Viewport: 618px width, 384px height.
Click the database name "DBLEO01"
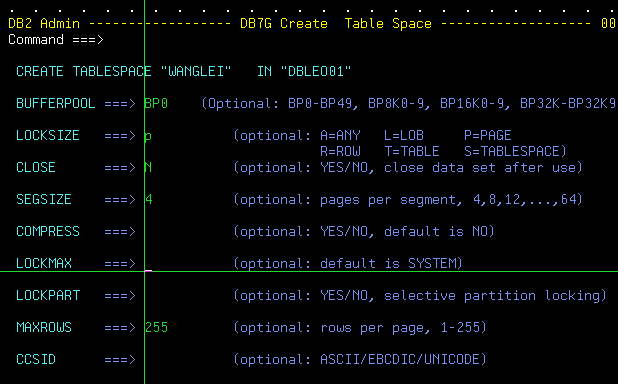[x=316, y=71]
